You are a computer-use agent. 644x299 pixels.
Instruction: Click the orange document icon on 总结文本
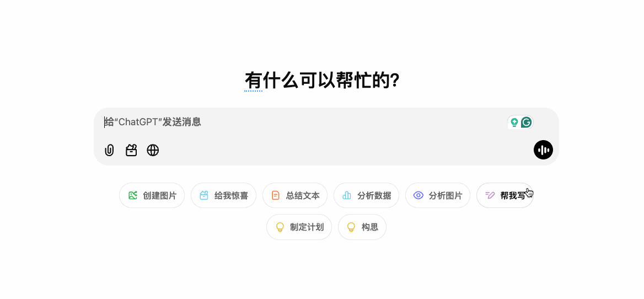(x=275, y=195)
